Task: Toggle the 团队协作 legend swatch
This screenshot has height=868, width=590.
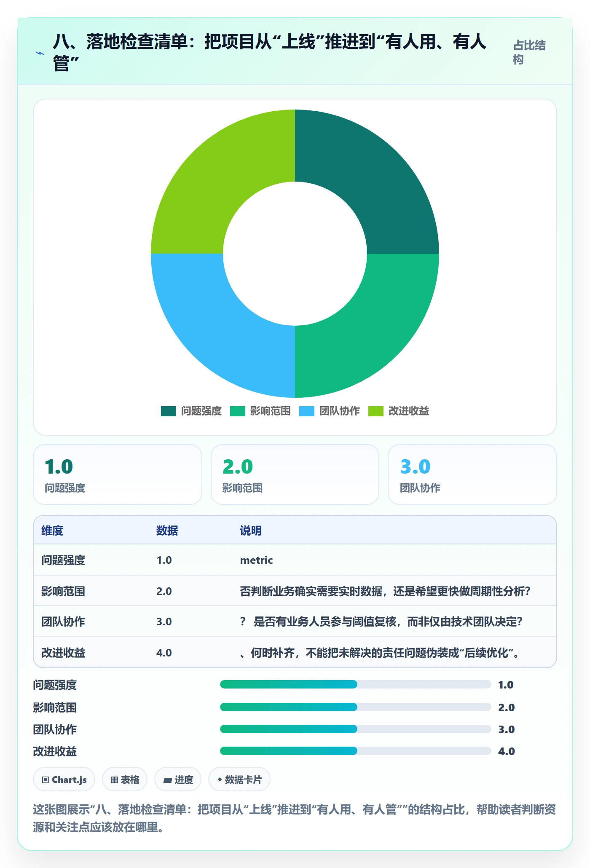Action: point(306,411)
